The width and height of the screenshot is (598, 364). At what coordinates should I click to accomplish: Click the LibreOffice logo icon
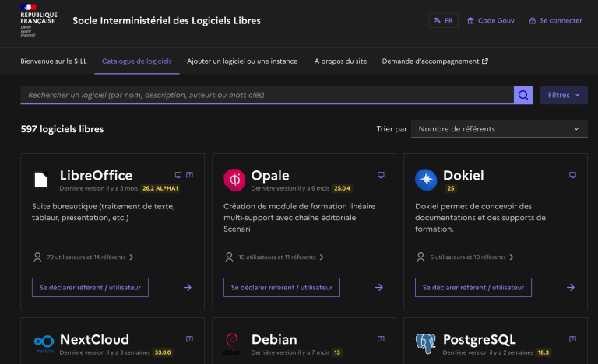pyautogui.click(x=41, y=180)
